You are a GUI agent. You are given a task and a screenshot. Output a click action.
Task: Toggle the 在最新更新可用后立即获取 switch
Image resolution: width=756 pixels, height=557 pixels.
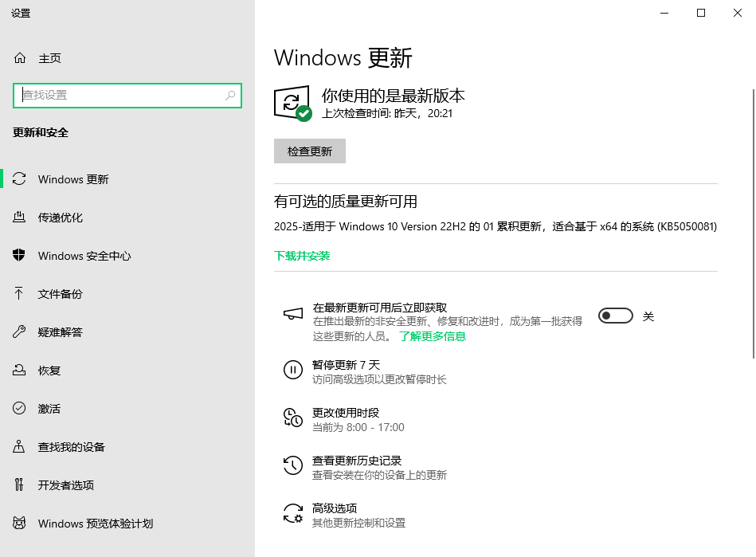point(615,316)
